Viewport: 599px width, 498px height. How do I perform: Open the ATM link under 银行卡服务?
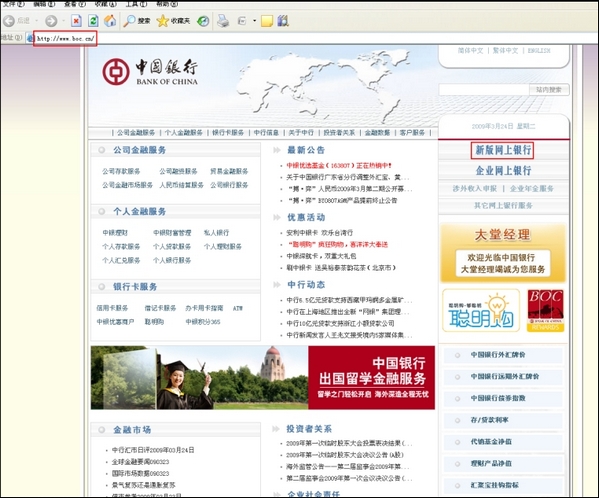tap(238, 308)
